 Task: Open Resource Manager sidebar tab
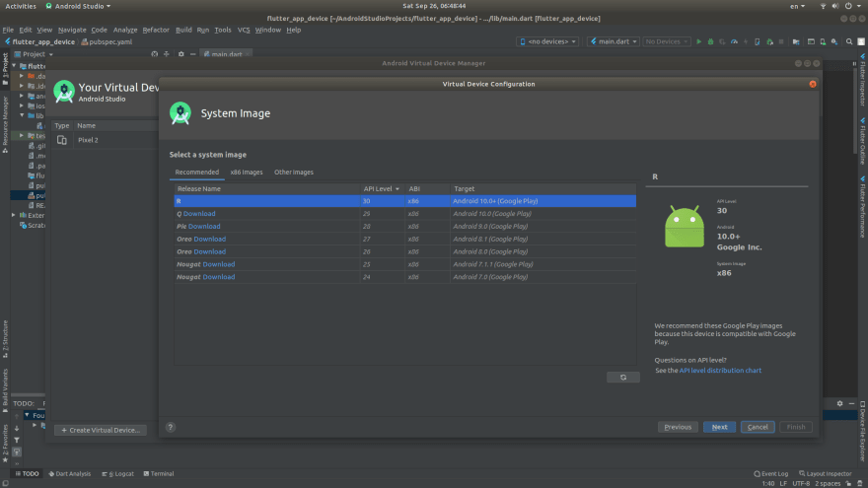click(5, 124)
